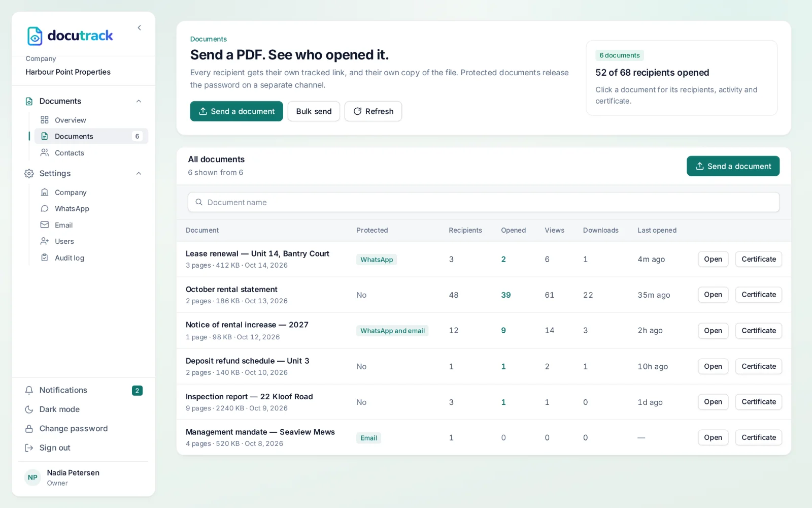View Certificate for Lease renewal Unit 14
This screenshot has width=812, height=508.
[x=759, y=259]
